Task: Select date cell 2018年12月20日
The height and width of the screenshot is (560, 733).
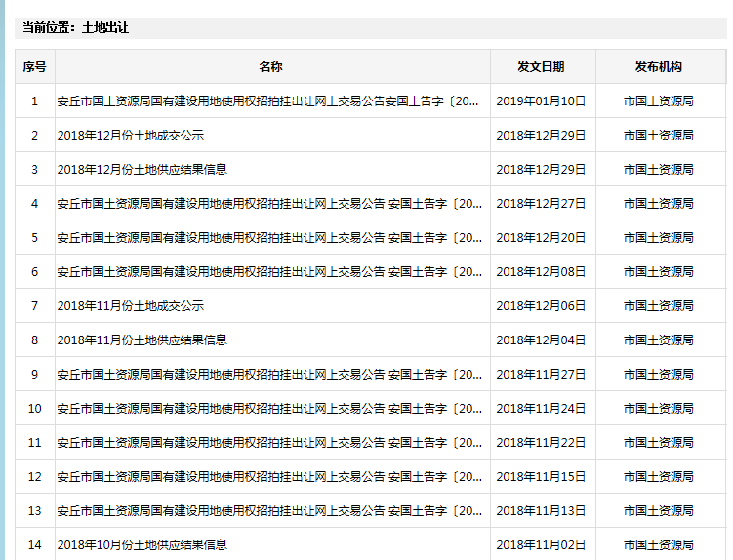Action: click(x=541, y=237)
